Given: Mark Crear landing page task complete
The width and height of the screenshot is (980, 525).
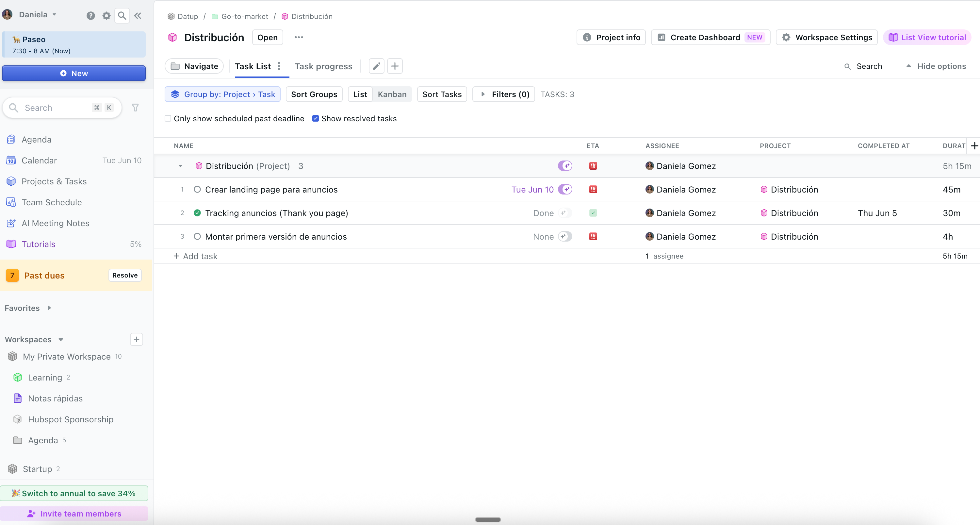Looking at the screenshot, I should pyautogui.click(x=197, y=190).
